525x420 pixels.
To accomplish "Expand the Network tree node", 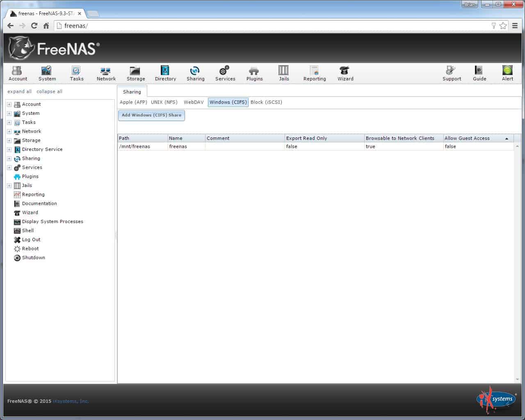I will [9, 131].
